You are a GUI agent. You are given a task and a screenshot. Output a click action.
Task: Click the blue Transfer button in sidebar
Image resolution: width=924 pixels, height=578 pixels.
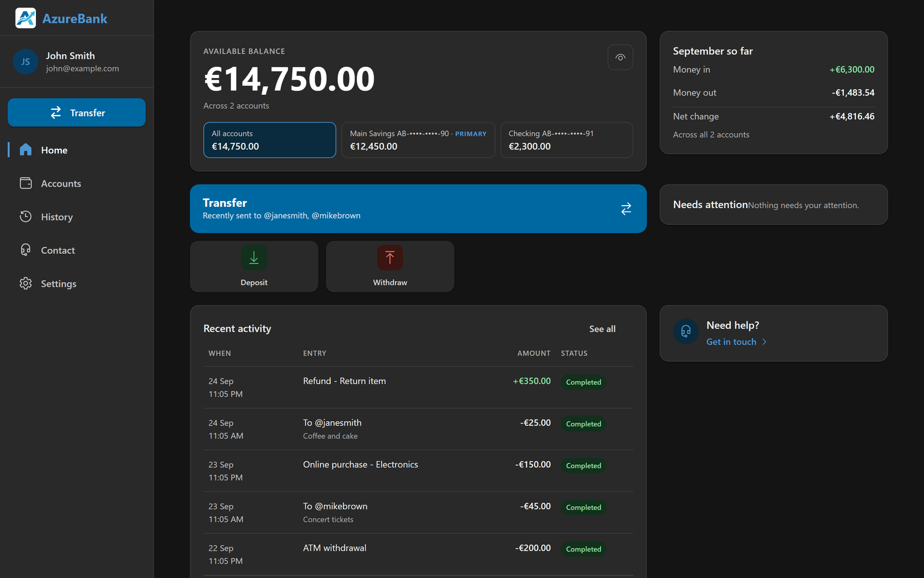(x=77, y=112)
